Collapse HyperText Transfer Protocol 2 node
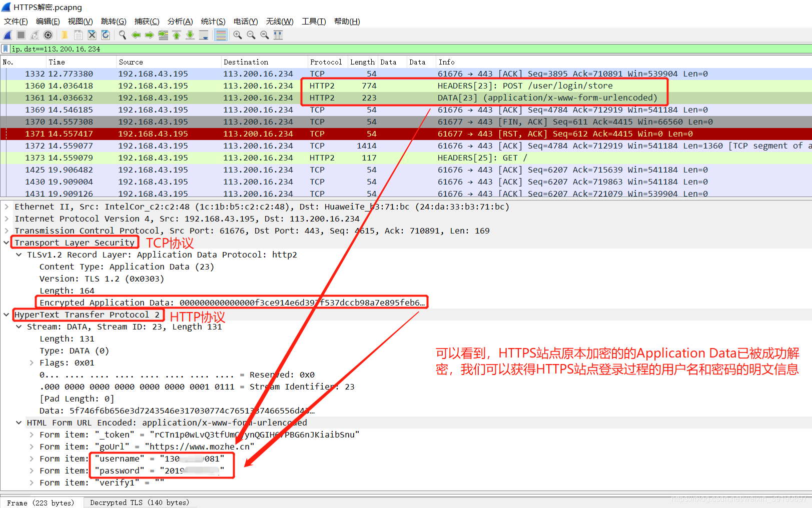The image size is (812, 508). click(7, 314)
